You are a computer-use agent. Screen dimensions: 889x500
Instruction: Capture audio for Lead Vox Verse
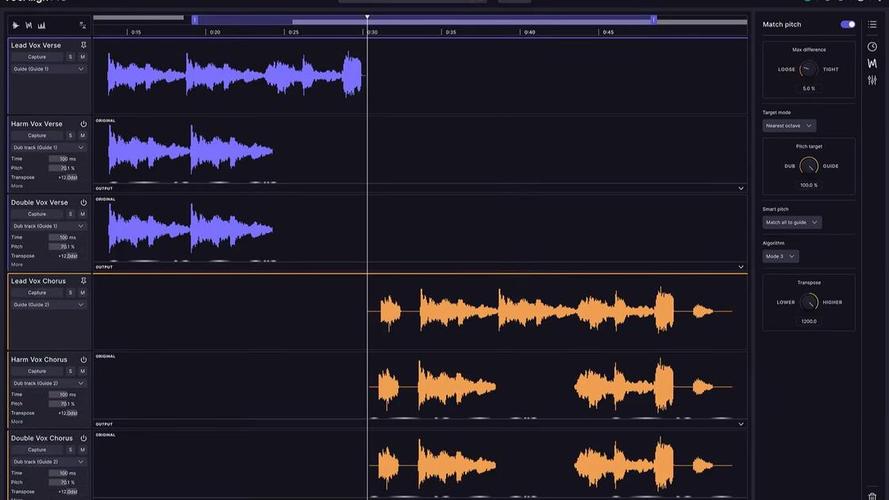pyautogui.click(x=37, y=57)
